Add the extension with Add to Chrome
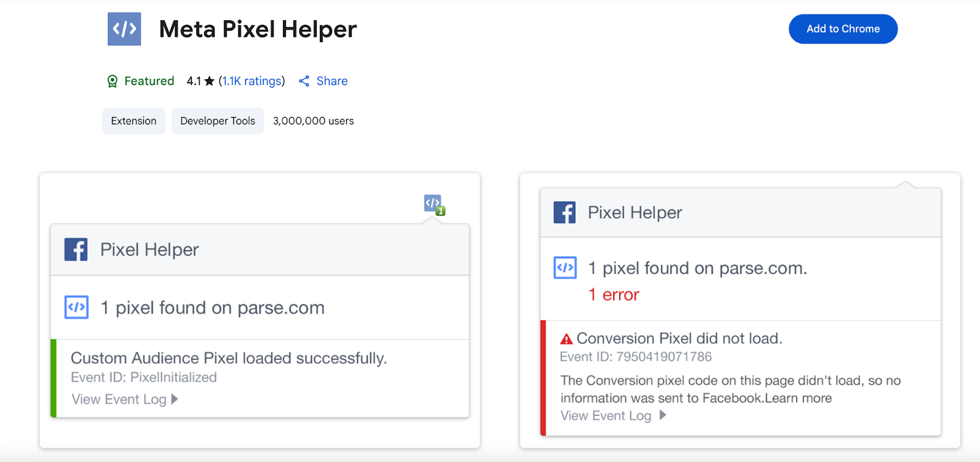The image size is (980, 462). point(843,29)
